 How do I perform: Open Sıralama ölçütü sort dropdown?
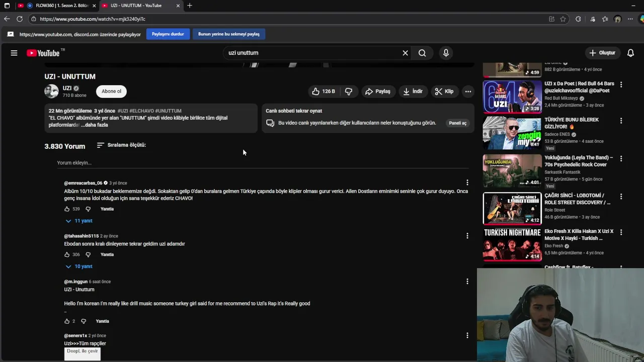(x=121, y=145)
